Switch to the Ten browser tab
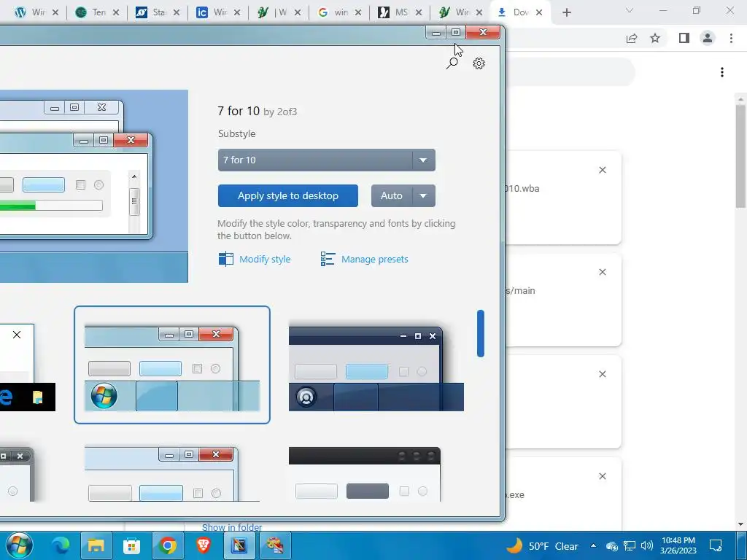 98,12
